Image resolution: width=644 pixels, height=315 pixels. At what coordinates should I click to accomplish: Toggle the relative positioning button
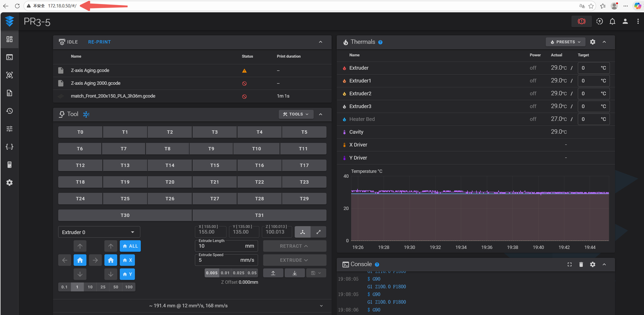pos(318,232)
